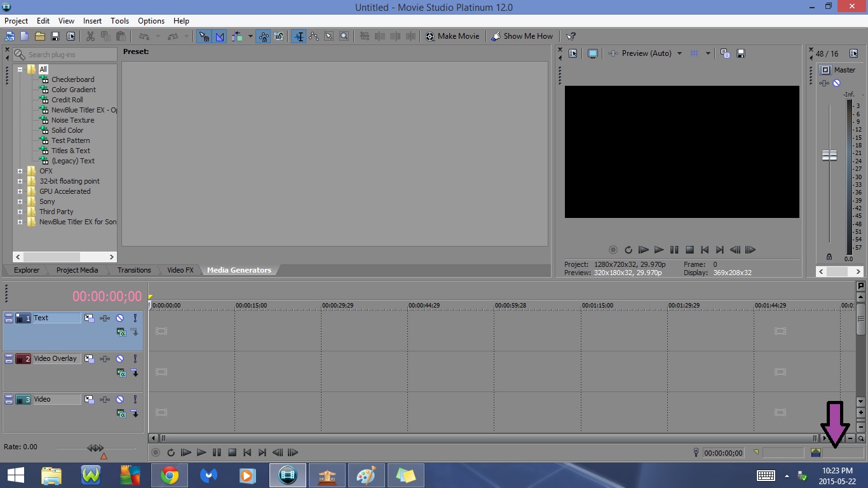Click the What's This help icon
Image resolution: width=868 pixels, height=488 pixels.
[571, 36]
